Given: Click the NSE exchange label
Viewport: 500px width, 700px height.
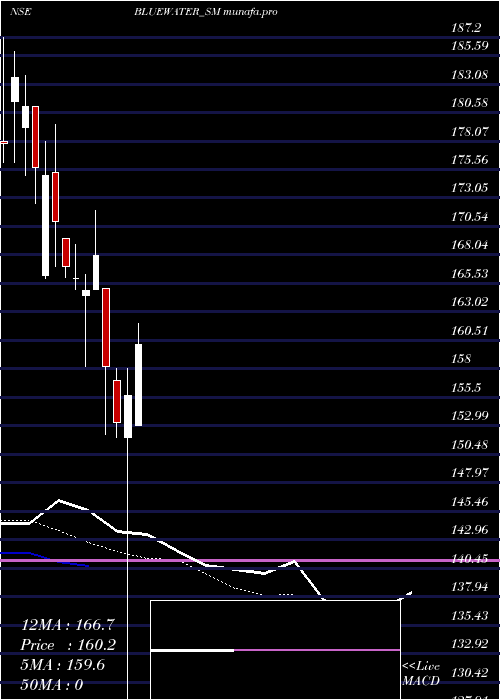Looking at the screenshot, I should (21, 12).
